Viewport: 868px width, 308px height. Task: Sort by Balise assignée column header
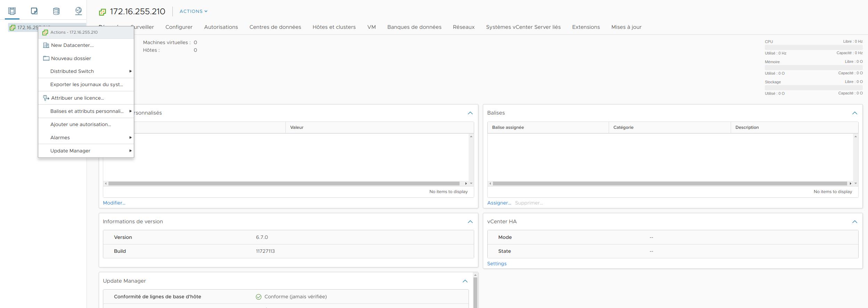548,127
